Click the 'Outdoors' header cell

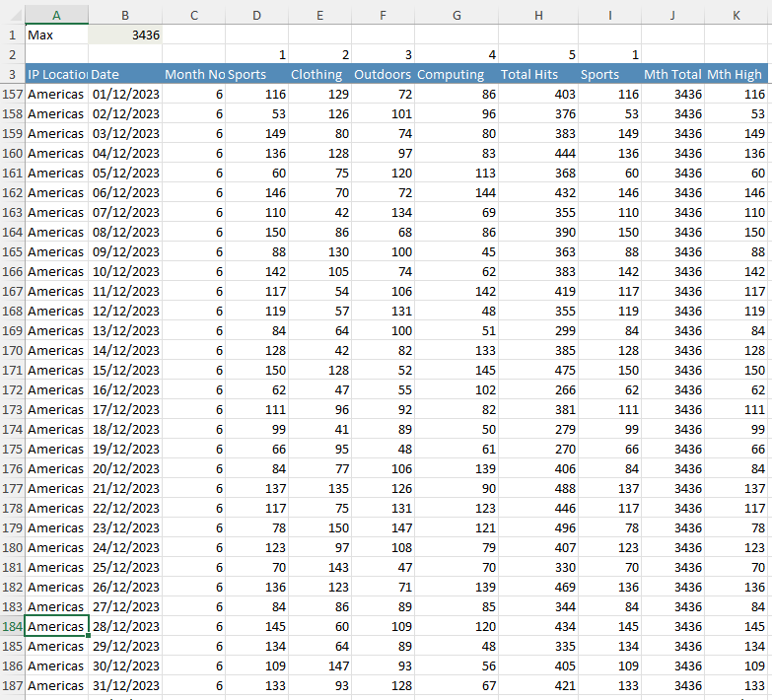click(x=384, y=74)
